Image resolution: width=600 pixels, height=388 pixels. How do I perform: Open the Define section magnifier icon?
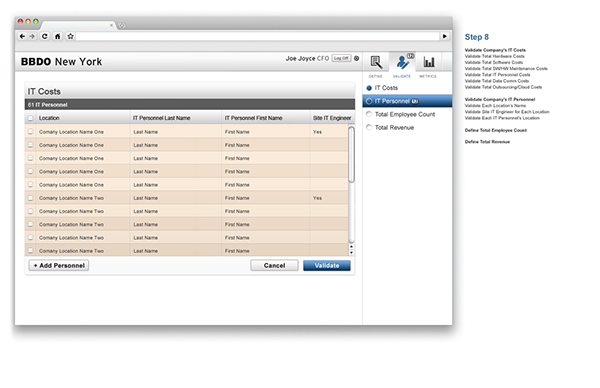tap(376, 62)
